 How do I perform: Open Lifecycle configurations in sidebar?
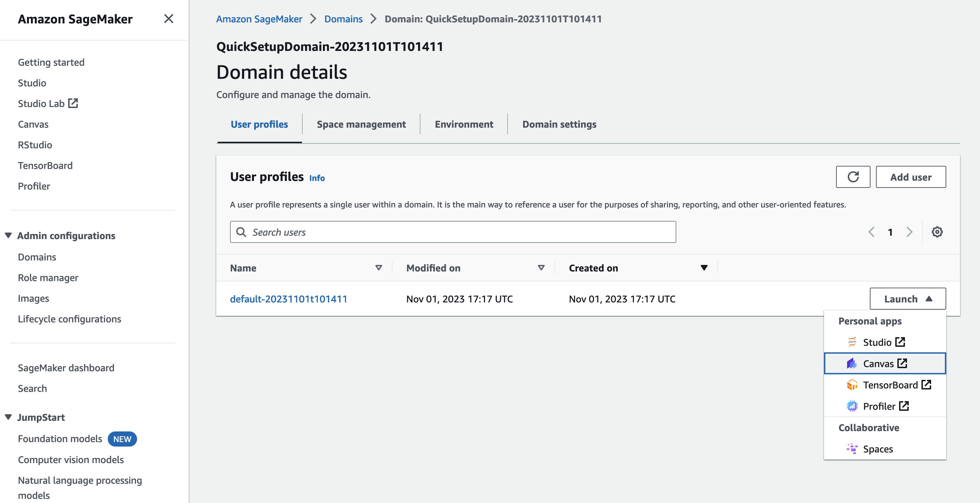(x=69, y=319)
